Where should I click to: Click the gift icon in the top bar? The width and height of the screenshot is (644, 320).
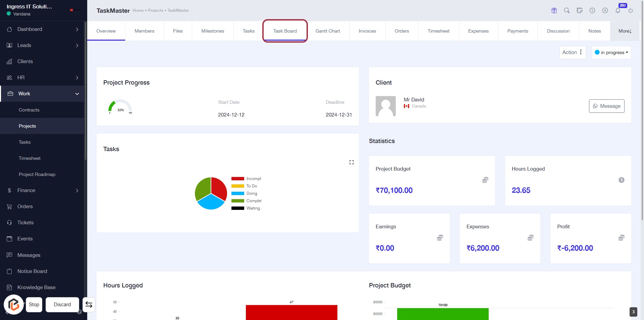(x=554, y=10)
